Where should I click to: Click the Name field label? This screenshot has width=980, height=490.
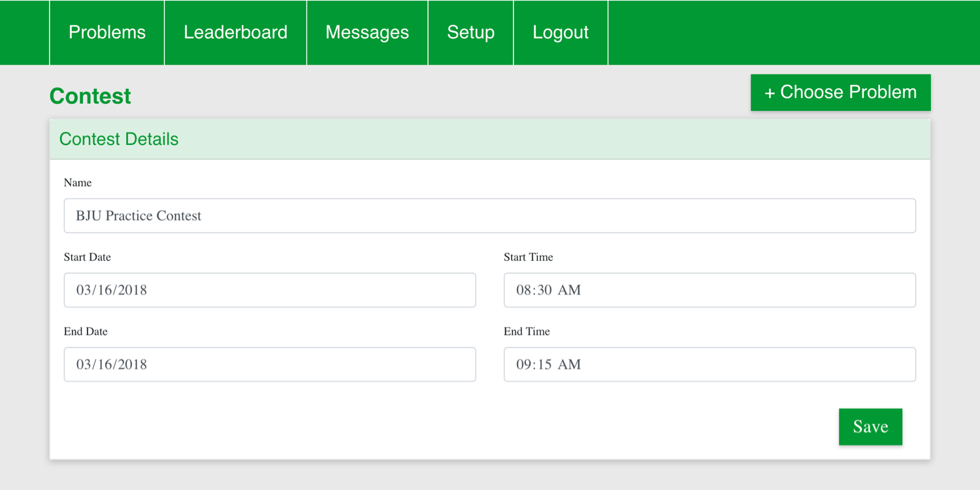[x=78, y=183]
